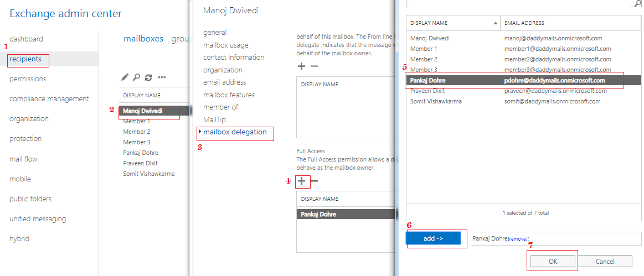Click the edit pencil icon above mailbox list
644x276 pixels.
(125, 77)
